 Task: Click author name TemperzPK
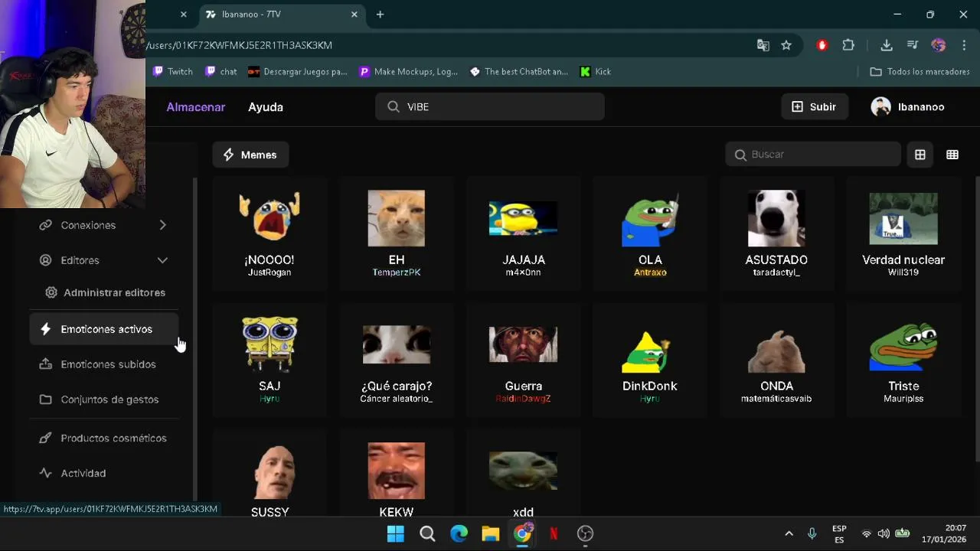397,272
